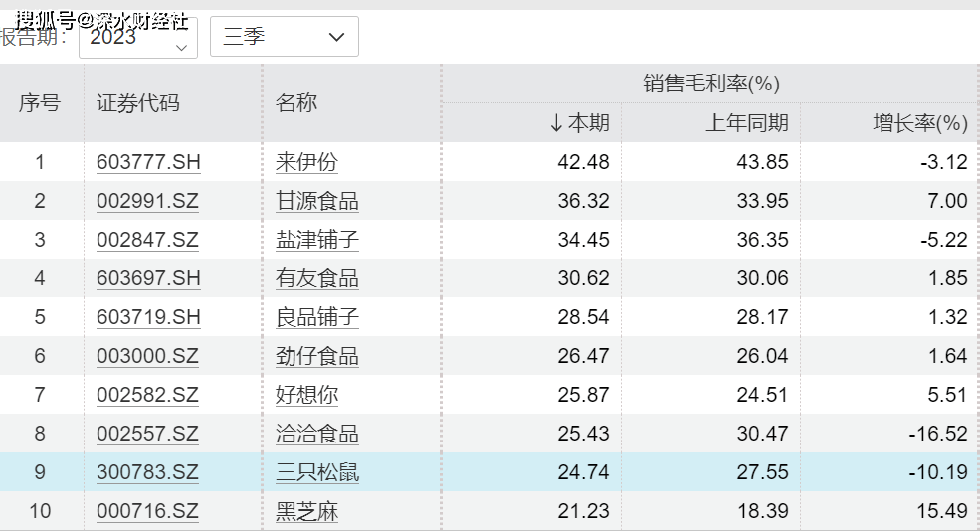Click the 销售毛利率(%) group header
Viewport: 980px width, 531px height.
(x=711, y=84)
